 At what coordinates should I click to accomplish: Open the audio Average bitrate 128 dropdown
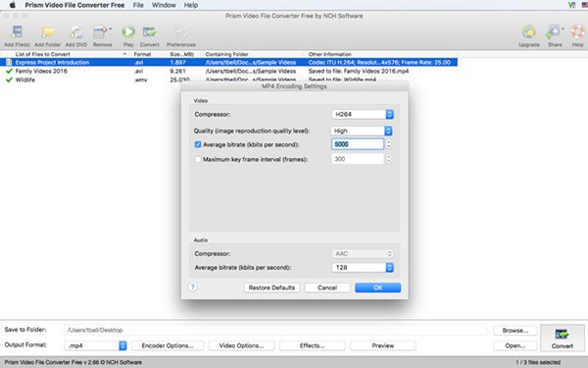pyautogui.click(x=363, y=267)
